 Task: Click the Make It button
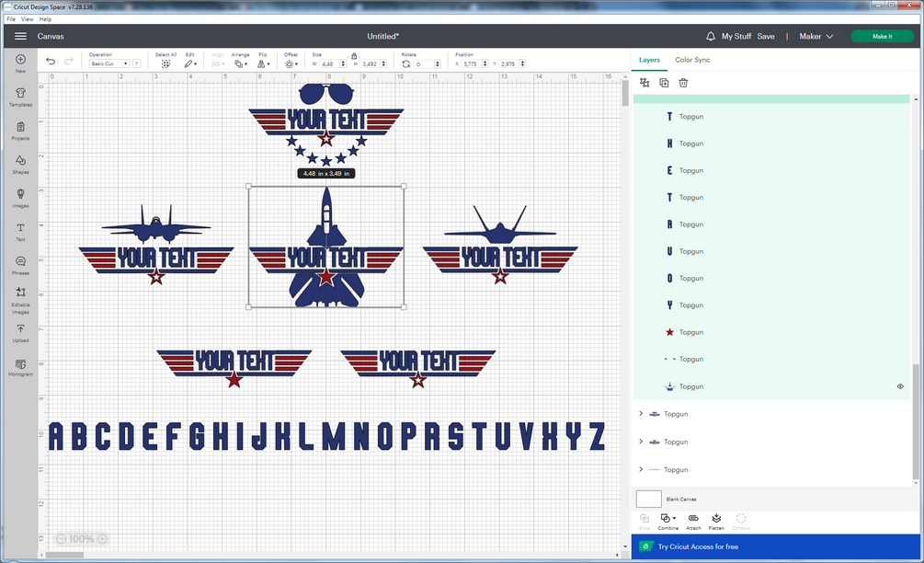pos(882,36)
